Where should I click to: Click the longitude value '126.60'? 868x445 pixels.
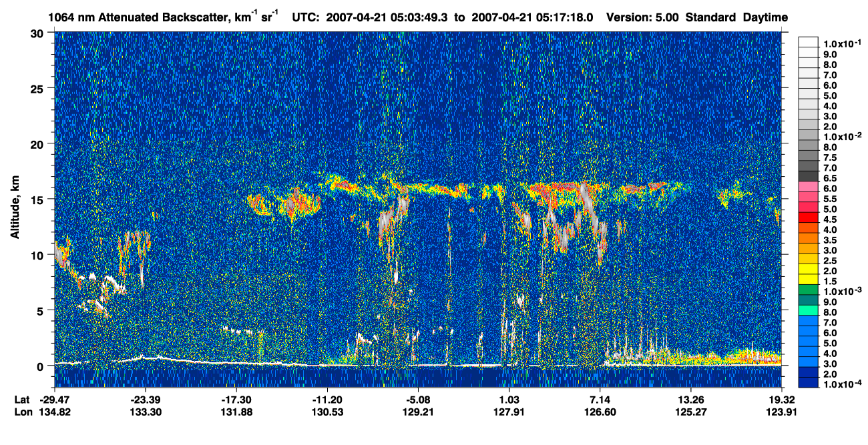pyautogui.click(x=600, y=412)
